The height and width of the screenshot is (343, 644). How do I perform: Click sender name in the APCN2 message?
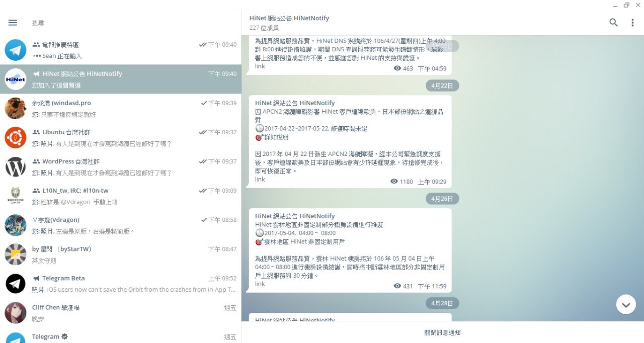[x=295, y=103]
